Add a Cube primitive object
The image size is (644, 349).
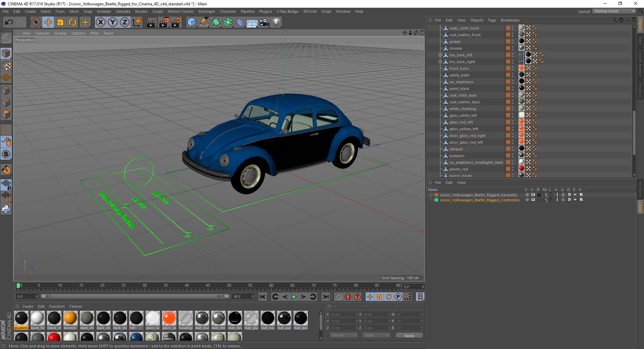[192, 22]
